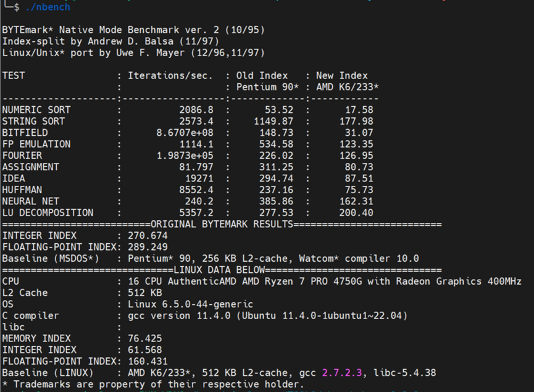Click LU DECOMPOSITION new index 200.40

pos(356,213)
